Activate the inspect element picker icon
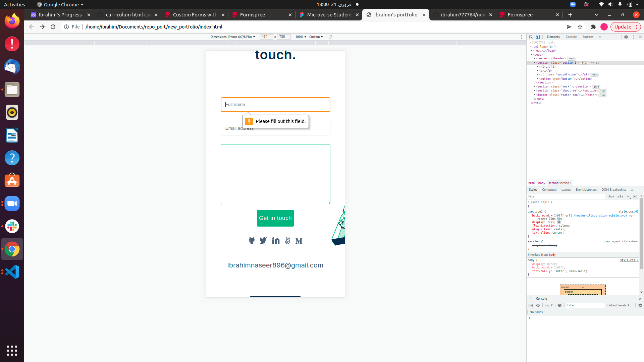Screen dimensions: 644x362 pyautogui.click(x=531, y=37)
